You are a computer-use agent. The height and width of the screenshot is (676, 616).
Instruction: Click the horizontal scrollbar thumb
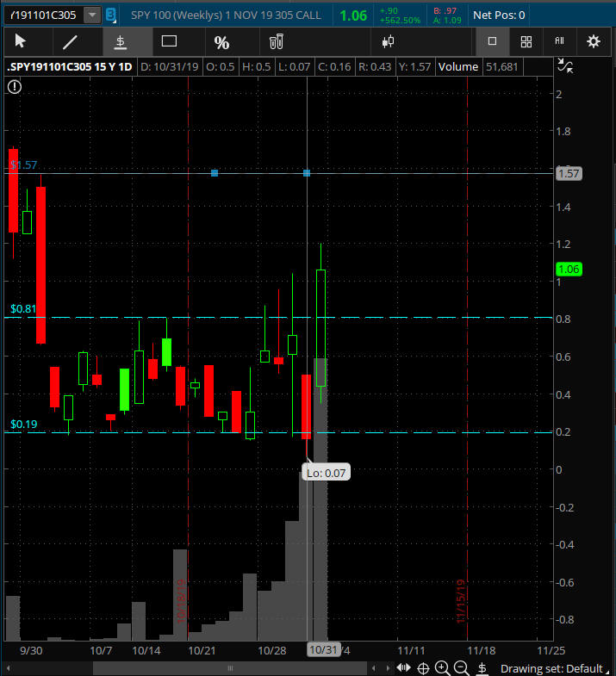230,668
